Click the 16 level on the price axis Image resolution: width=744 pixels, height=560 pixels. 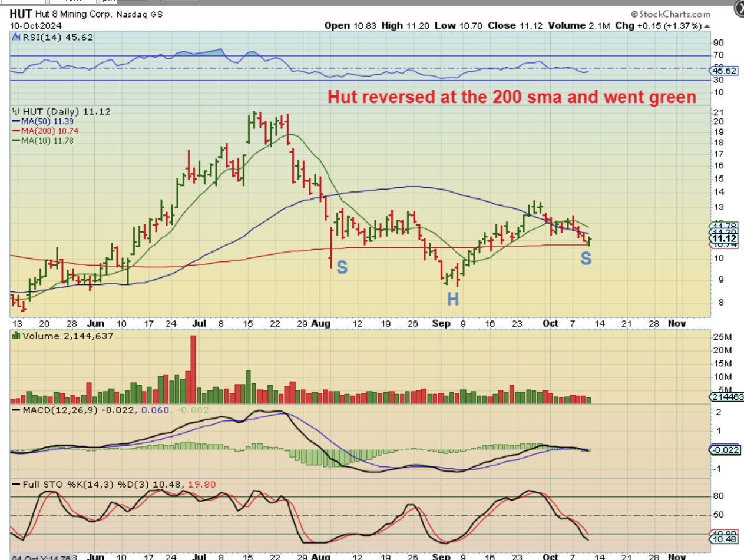[718, 165]
